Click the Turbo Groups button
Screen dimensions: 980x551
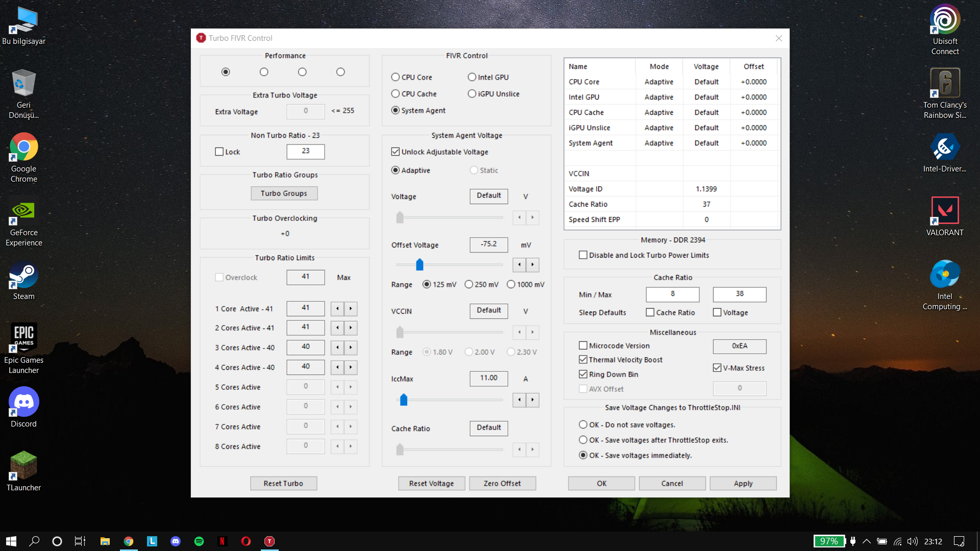(284, 193)
